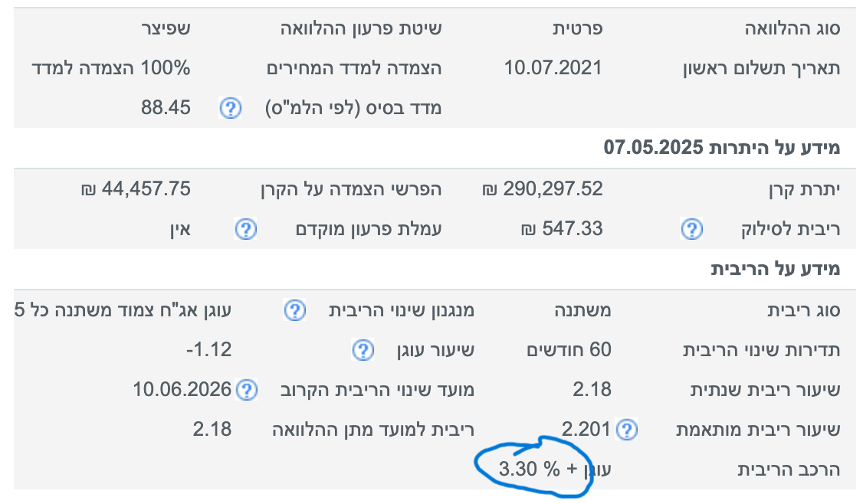Open help icon for שיעור עוגן
This screenshot has height=504, width=863.
point(363,350)
